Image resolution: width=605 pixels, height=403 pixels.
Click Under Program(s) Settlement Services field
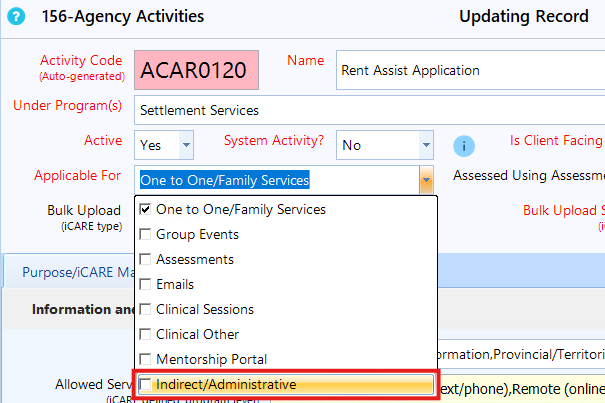click(370, 110)
